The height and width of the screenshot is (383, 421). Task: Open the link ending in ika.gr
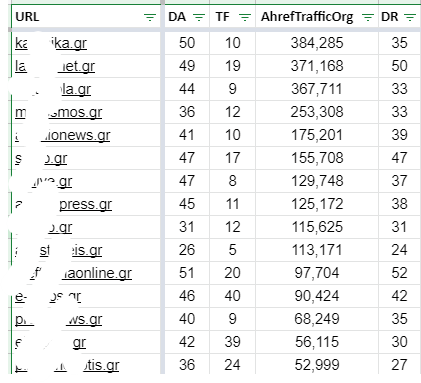click(x=51, y=43)
